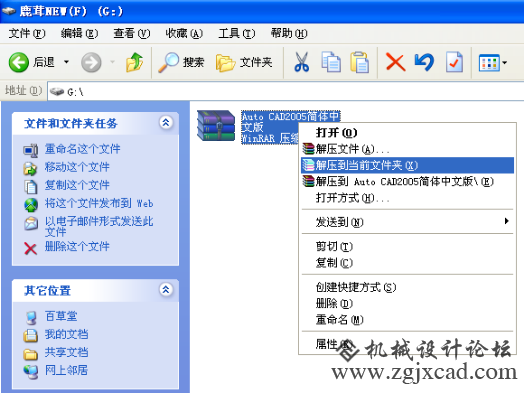Viewport: 524px width, 393px height.
Task: Open the Search magnifier tool
Action: tap(181, 62)
